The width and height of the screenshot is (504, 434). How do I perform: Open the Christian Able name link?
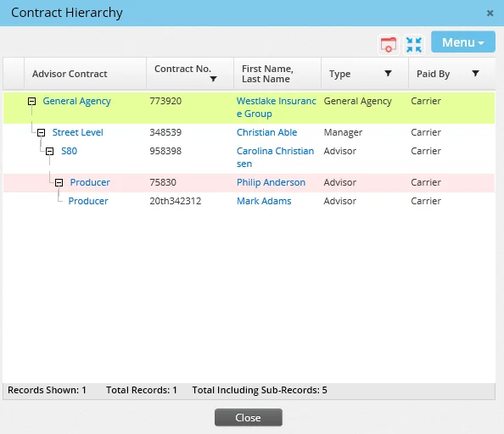[266, 132]
